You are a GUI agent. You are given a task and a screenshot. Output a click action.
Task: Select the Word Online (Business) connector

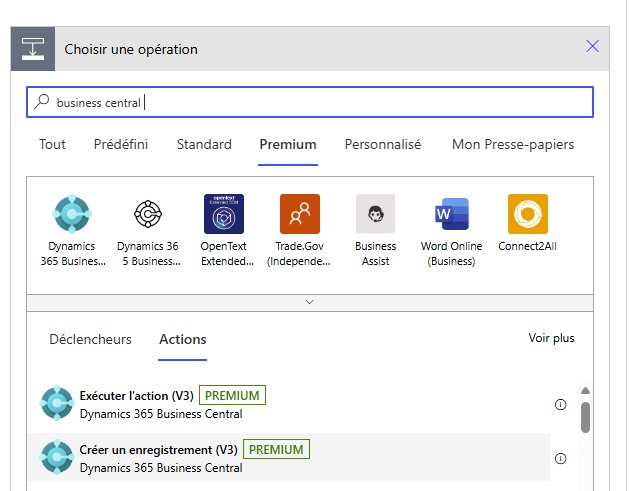point(451,214)
